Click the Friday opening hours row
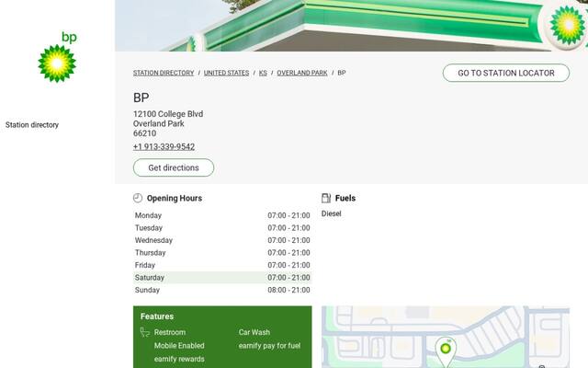Image resolution: width=588 pixels, height=368 pixels. tap(222, 265)
